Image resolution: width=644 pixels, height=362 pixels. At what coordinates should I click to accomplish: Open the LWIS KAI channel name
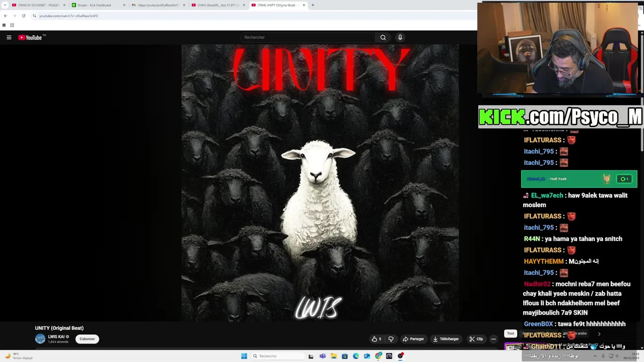point(56,337)
